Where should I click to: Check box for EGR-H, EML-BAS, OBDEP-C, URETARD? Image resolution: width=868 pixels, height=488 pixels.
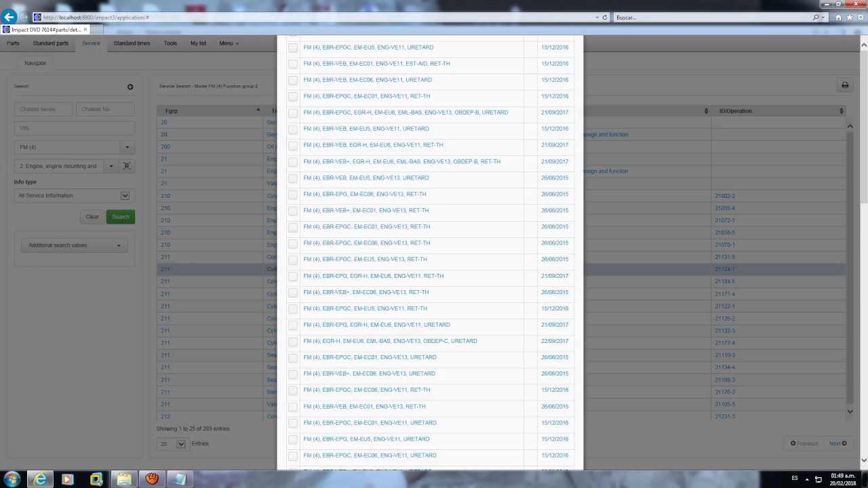[x=293, y=341]
